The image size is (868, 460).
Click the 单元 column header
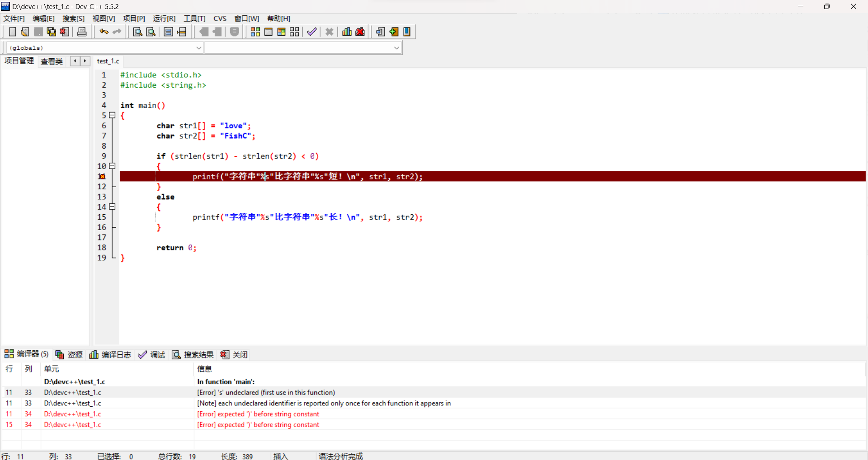pyautogui.click(x=118, y=369)
